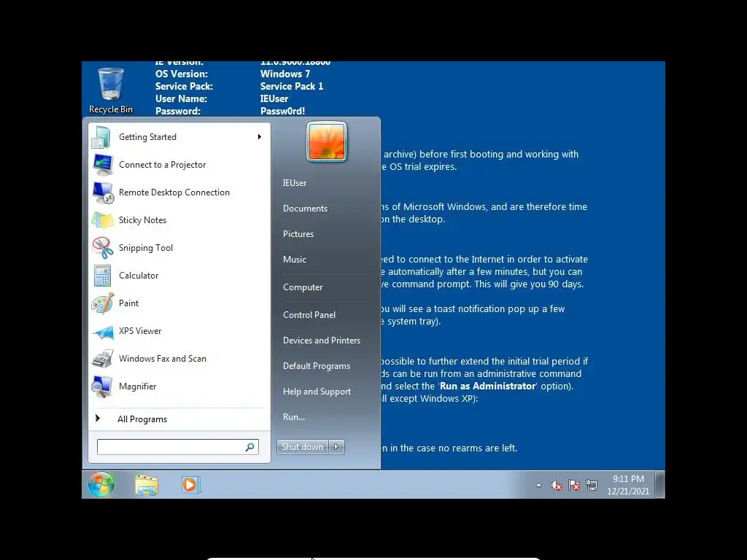
Task: Launch Remote Desktop Connection
Action: point(179,192)
